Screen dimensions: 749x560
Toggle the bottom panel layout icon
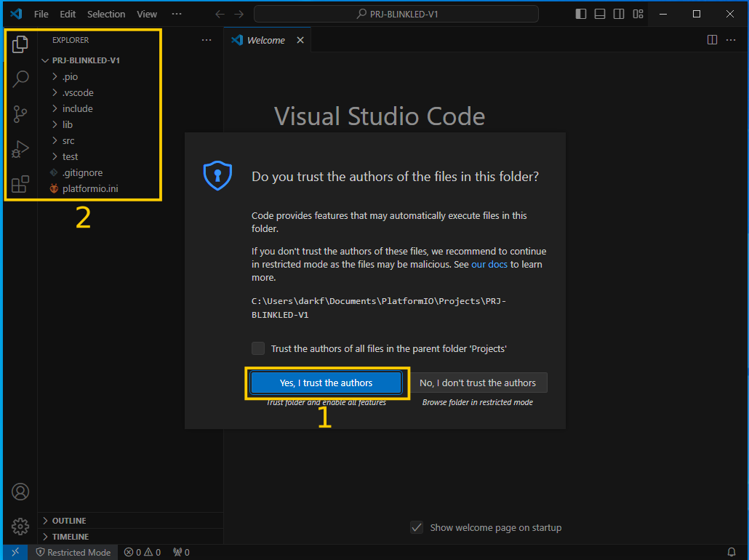(x=600, y=14)
